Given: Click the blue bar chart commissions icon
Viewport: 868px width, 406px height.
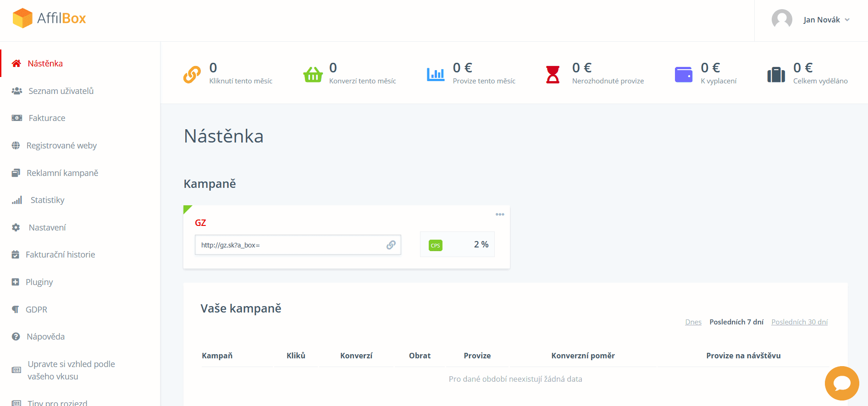Looking at the screenshot, I should (x=436, y=74).
